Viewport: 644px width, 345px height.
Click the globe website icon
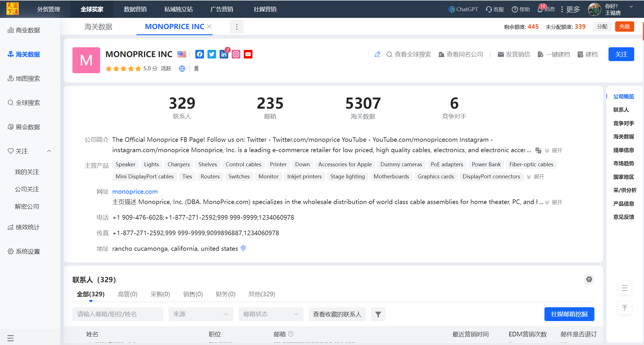click(182, 69)
